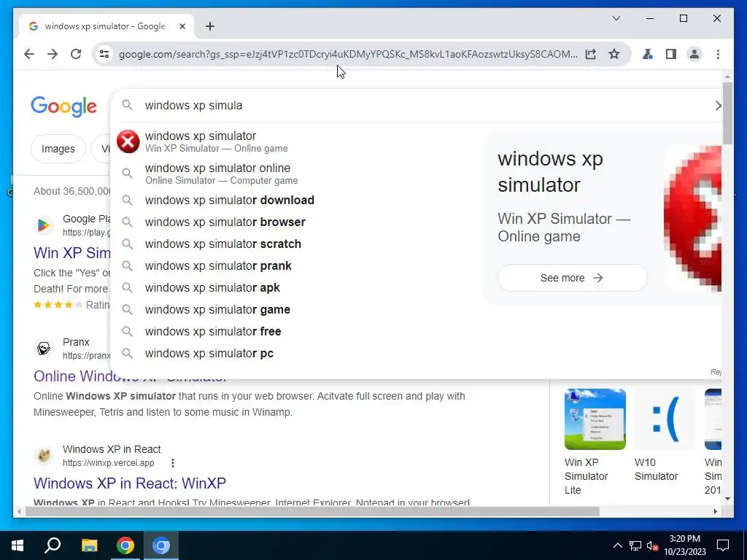The width and height of the screenshot is (747, 560).
Task: Open the side panel icon
Action: pyautogui.click(x=671, y=54)
